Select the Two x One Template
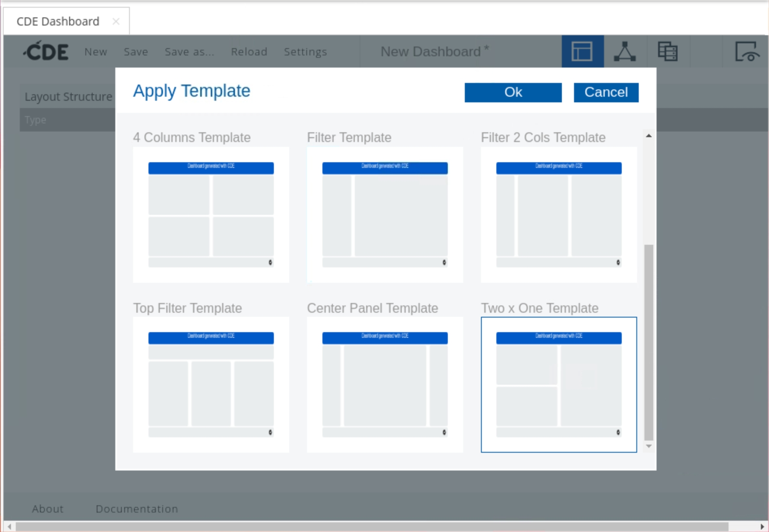769x532 pixels. point(558,384)
